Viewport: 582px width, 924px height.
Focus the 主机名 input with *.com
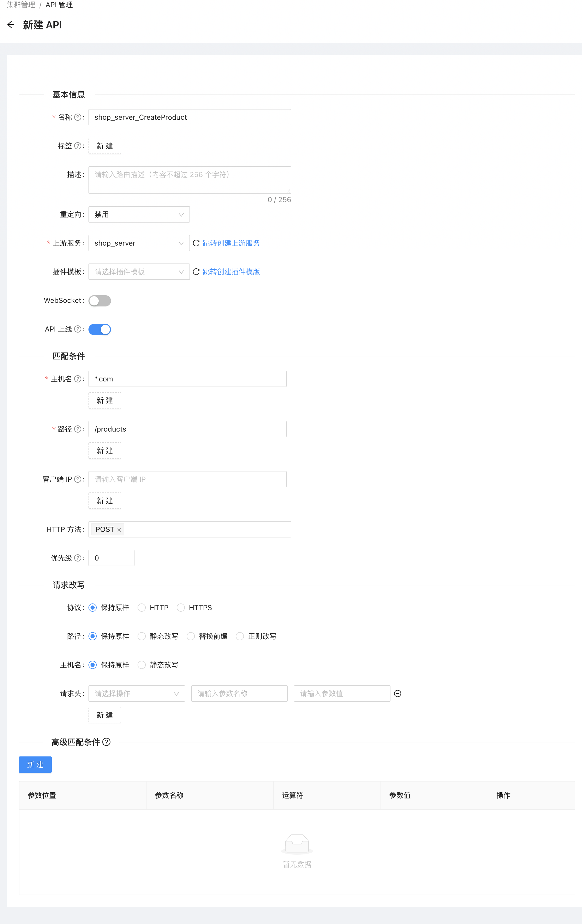pos(188,379)
